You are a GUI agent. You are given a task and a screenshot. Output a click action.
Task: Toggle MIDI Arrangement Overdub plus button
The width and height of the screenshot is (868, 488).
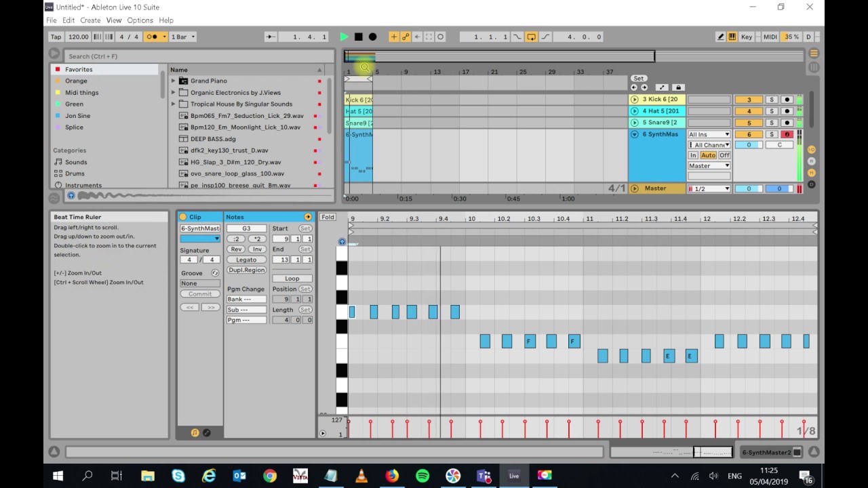pos(393,37)
